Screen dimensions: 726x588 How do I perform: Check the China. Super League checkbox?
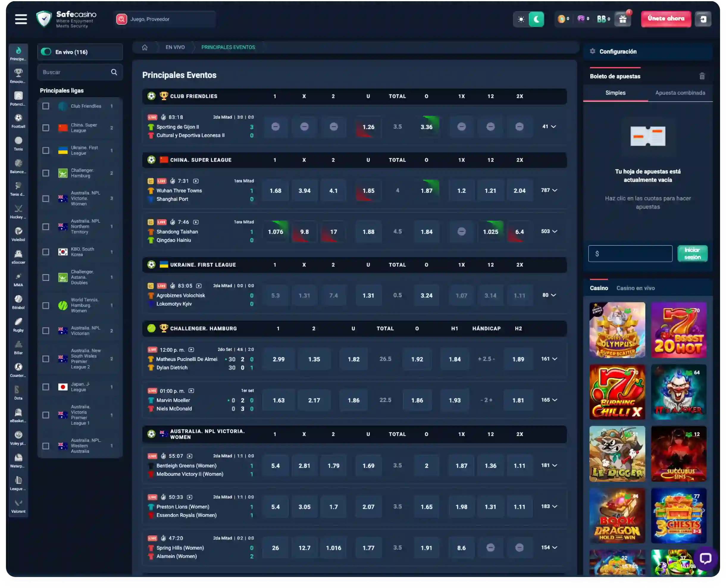(x=46, y=128)
